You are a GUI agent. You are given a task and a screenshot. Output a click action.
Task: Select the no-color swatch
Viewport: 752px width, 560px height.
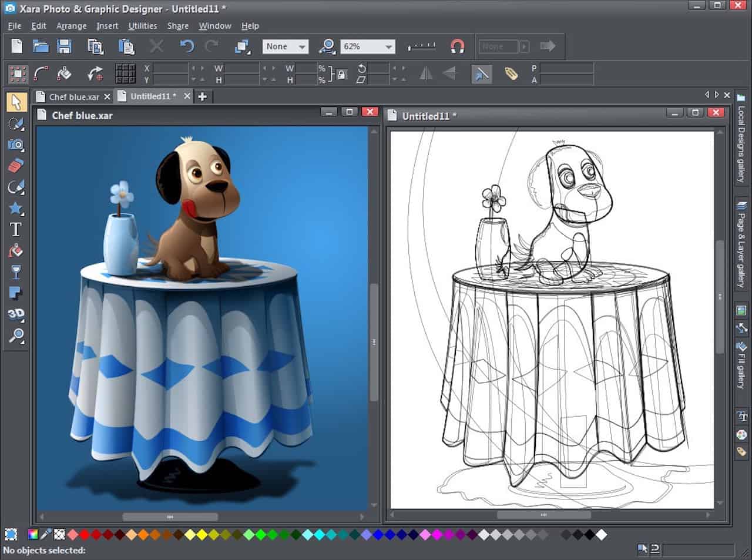click(x=59, y=535)
